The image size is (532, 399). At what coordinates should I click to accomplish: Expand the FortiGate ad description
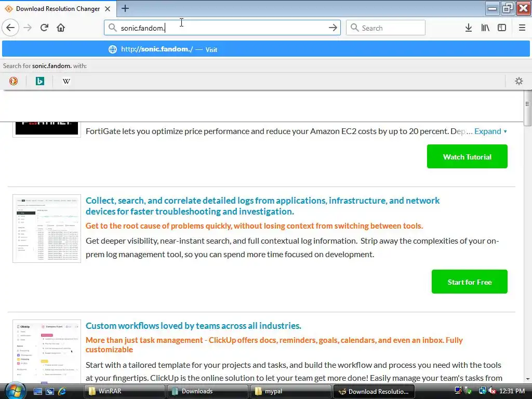tap(490, 131)
